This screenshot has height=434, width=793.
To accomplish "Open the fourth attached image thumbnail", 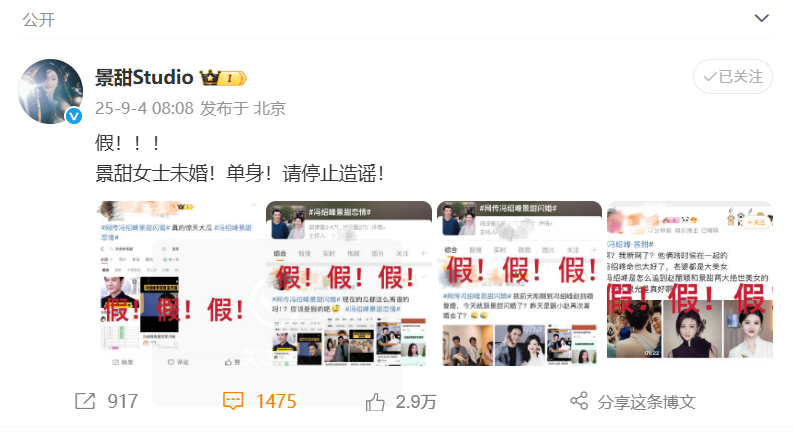I will tap(690, 280).
